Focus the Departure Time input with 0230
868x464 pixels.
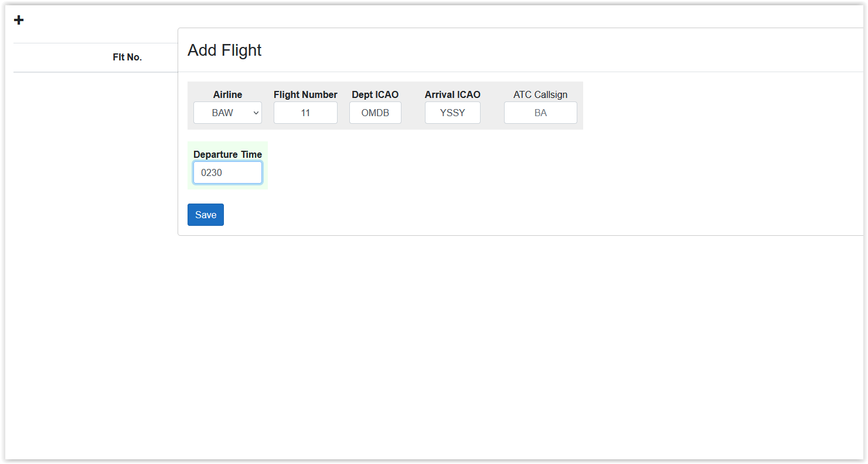227,172
